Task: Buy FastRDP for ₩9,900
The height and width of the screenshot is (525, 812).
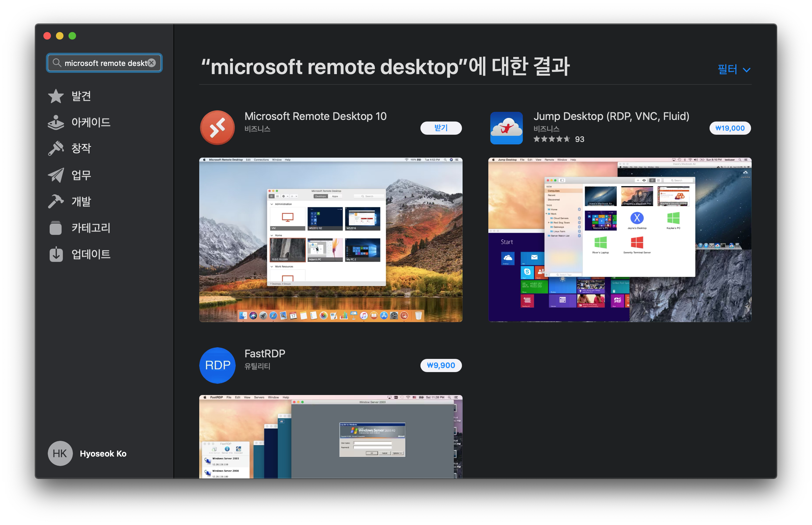Action: point(441,365)
